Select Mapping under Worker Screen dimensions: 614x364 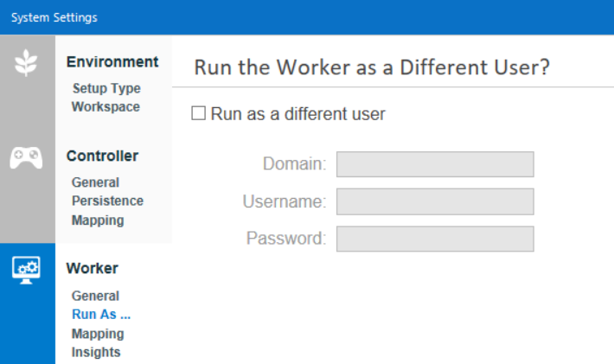coord(98,334)
